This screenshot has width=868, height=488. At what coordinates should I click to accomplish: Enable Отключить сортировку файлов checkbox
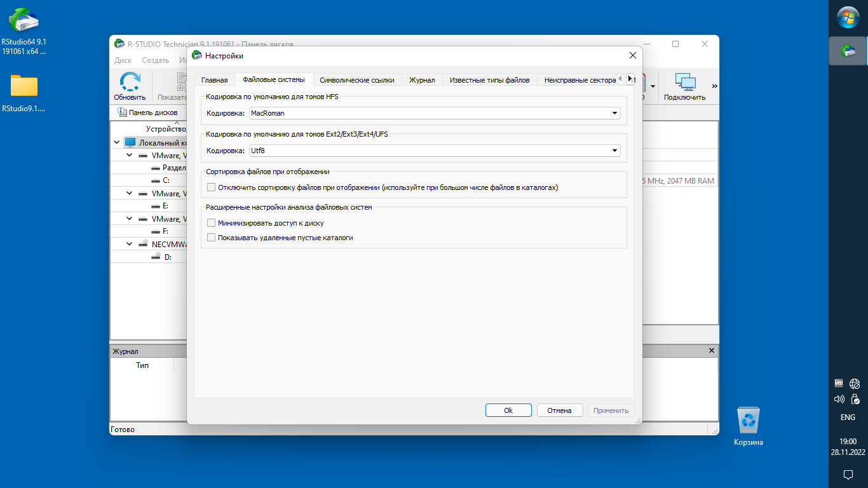(x=212, y=187)
